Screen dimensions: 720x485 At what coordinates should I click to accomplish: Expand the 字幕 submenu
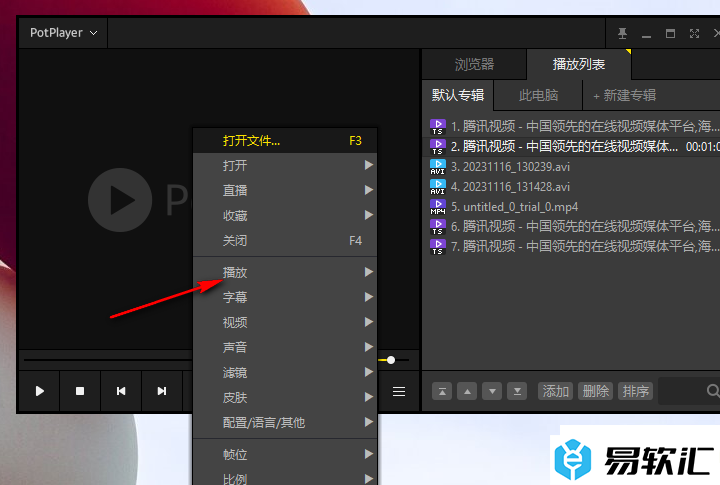pyautogui.click(x=285, y=297)
